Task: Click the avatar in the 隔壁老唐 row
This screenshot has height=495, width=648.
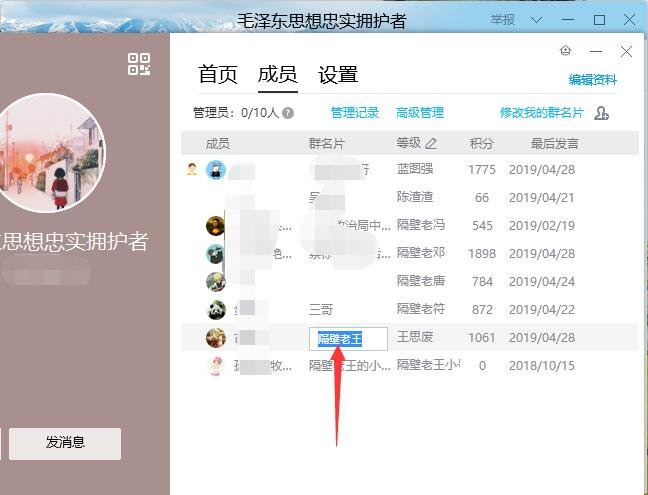Action: click(x=215, y=282)
